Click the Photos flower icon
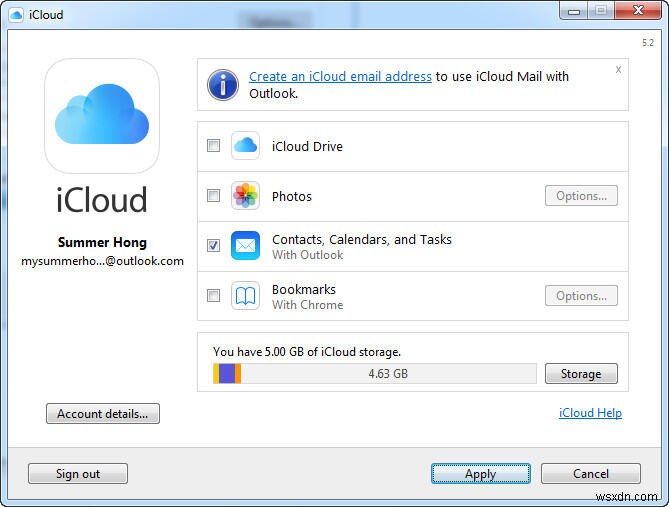Screen dimensions: 669x507 (245, 196)
